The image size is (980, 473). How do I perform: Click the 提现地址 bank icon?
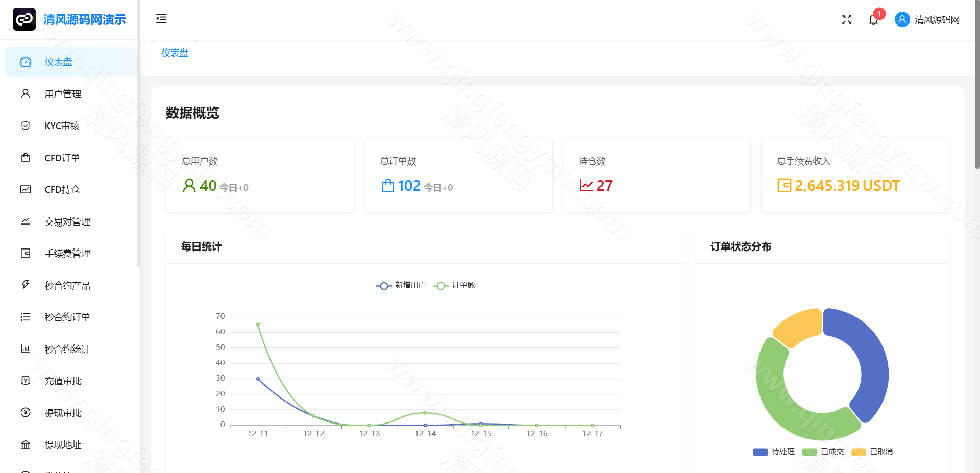(x=26, y=444)
